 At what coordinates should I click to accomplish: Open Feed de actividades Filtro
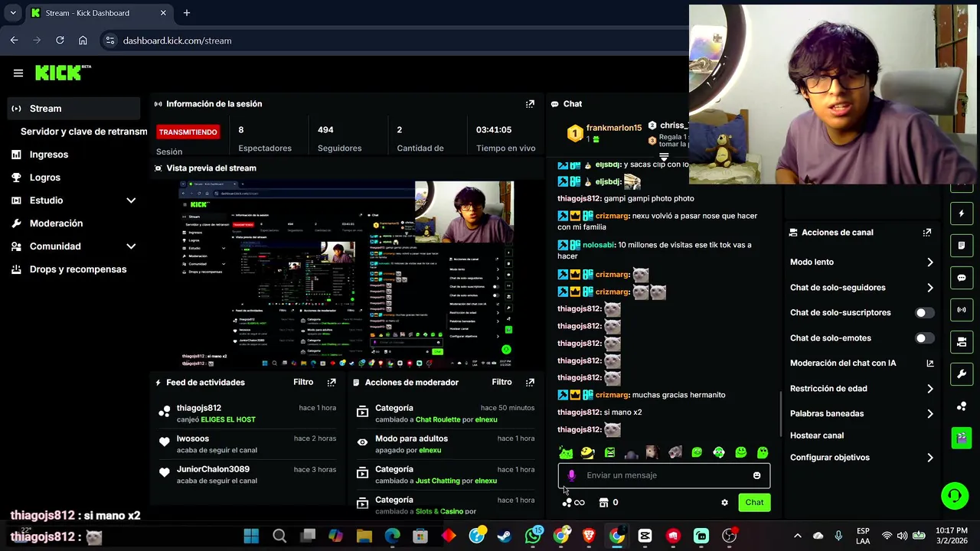pos(303,383)
